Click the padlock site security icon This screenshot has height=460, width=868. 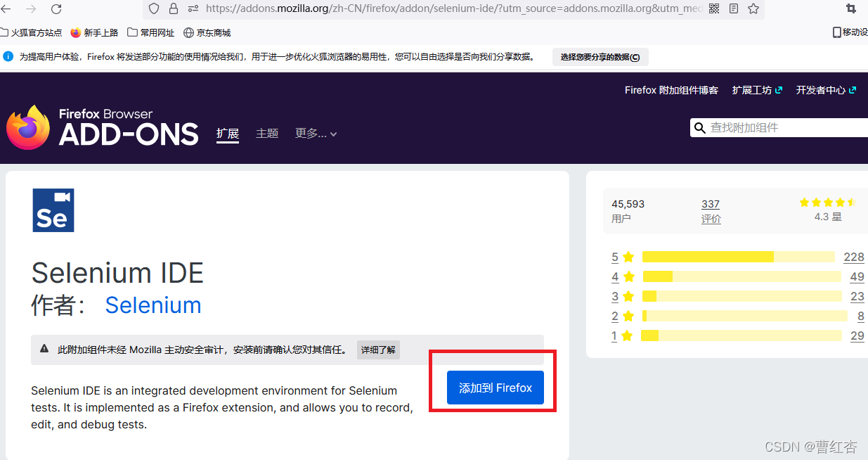[174, 9]
